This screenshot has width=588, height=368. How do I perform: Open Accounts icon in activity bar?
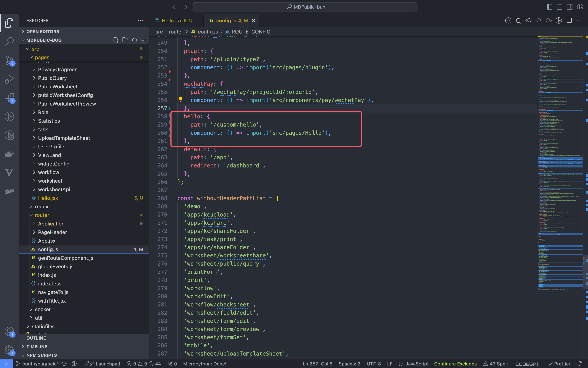[9, 331]
